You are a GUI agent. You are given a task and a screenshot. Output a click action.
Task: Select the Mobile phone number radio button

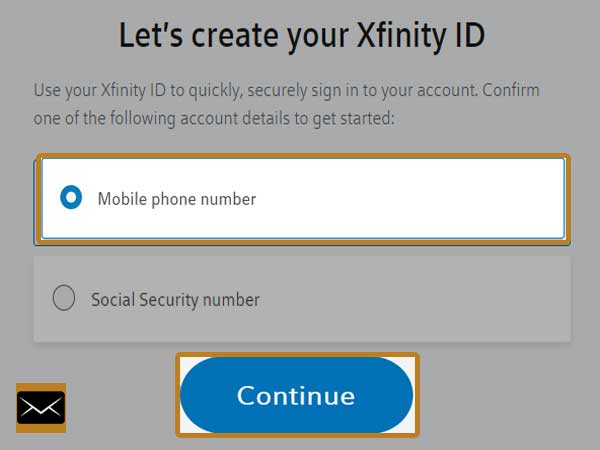click(71, 197)
